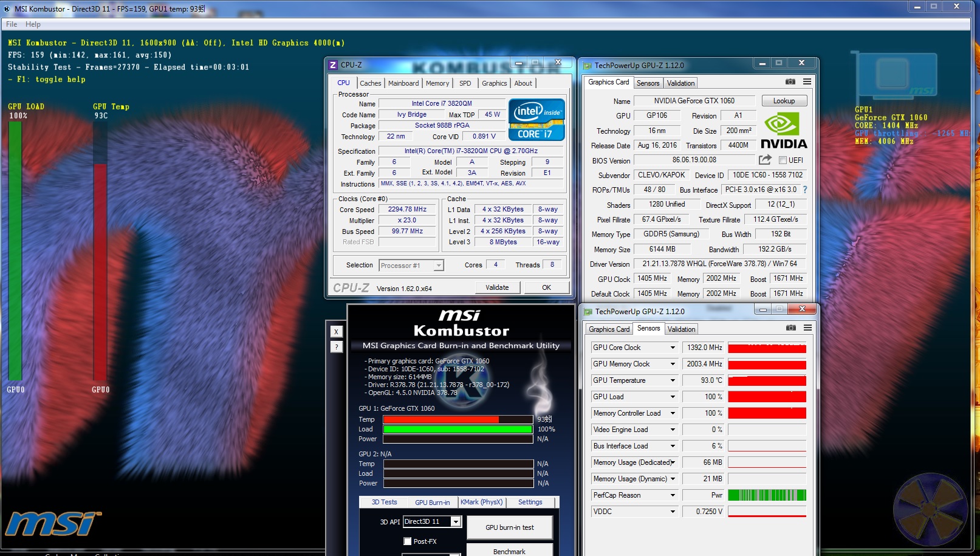Start the GPU burn-in test
This screenshot has height=556, width=980.
point(510,527)
